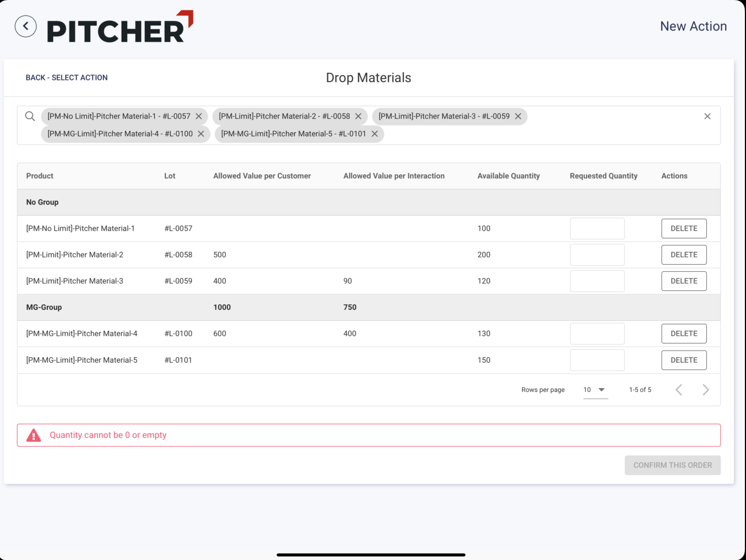Screen dimensions: 746x560
Task: Remove Pitcher Material-3 #L-0059 chip
Action: tap(518, 116)
